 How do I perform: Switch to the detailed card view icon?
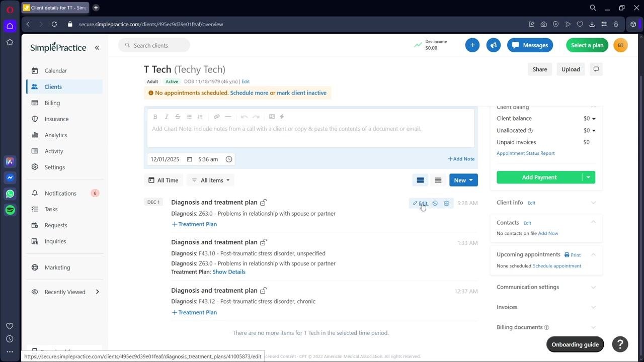point(420,180)
